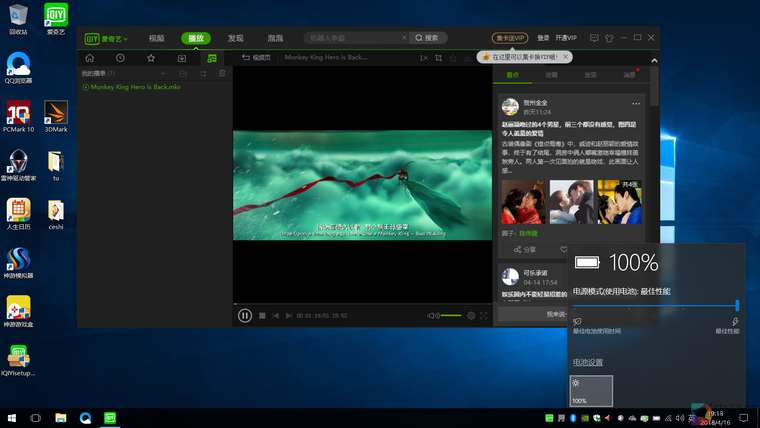
Task: Click the 开通VIP link
Action: coord(566,38)
